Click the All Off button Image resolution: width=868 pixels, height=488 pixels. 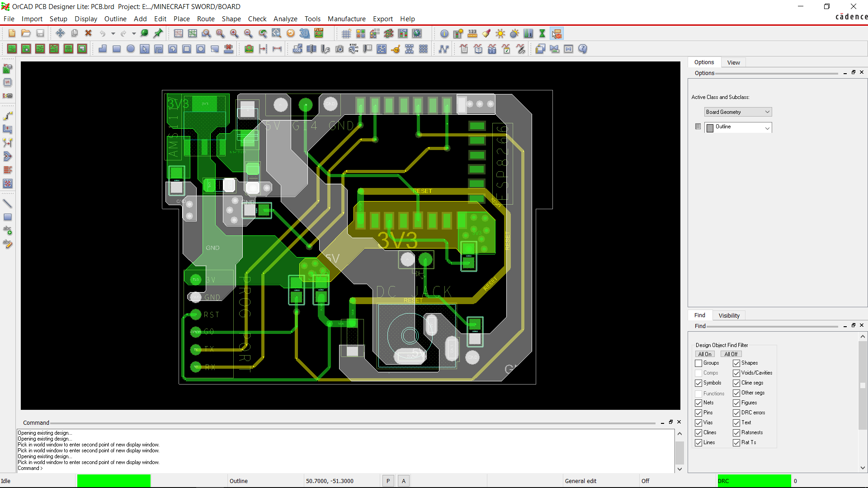tap(731, 354)
